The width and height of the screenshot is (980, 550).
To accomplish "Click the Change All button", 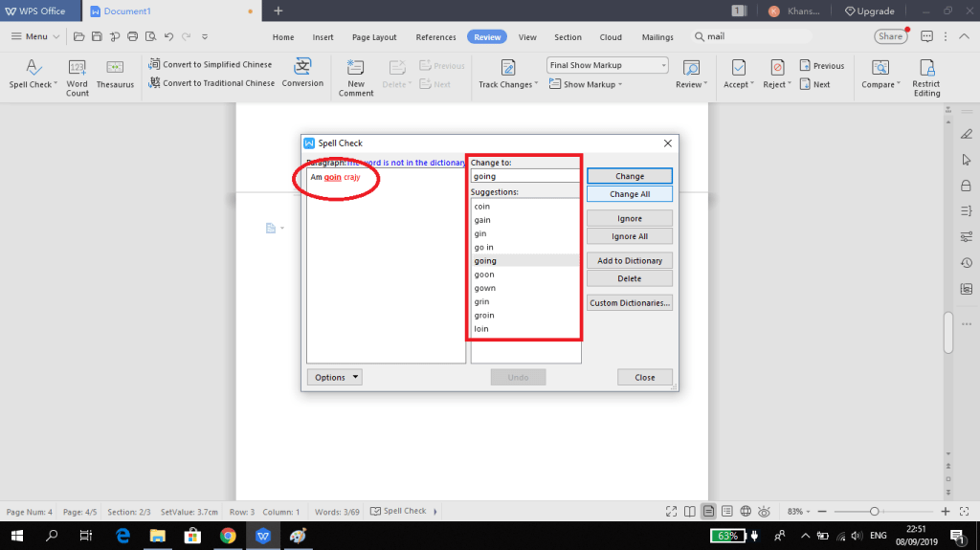I will tap(629, 194).
